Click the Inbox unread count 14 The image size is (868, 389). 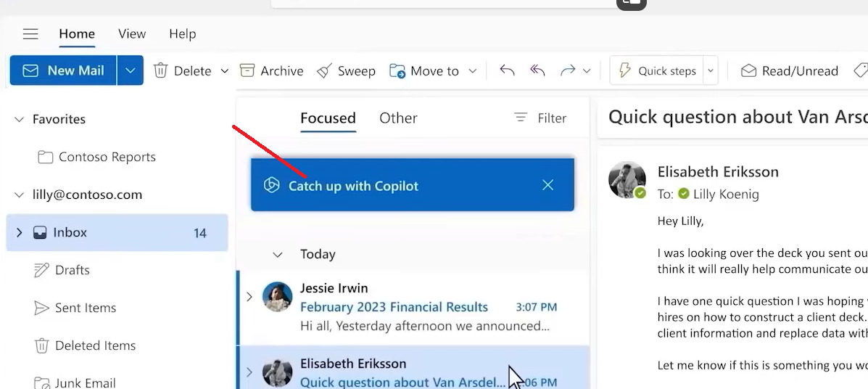pos(200,233)
